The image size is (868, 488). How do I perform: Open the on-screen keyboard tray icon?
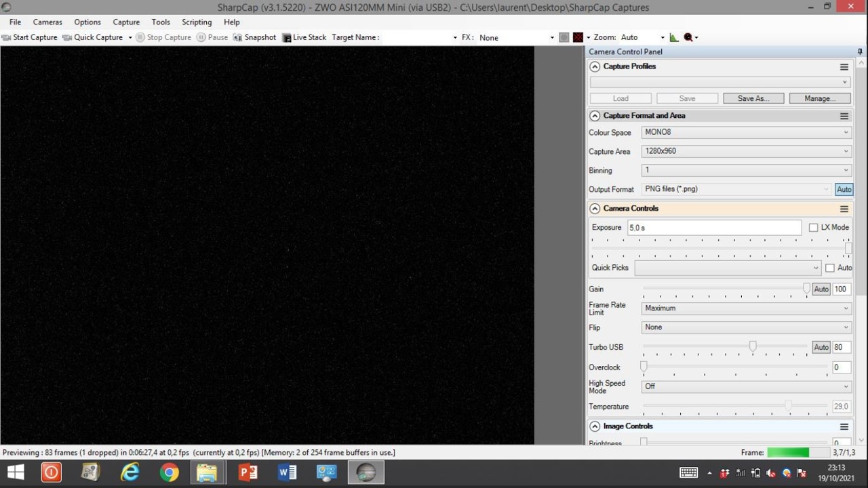(688, 472)
